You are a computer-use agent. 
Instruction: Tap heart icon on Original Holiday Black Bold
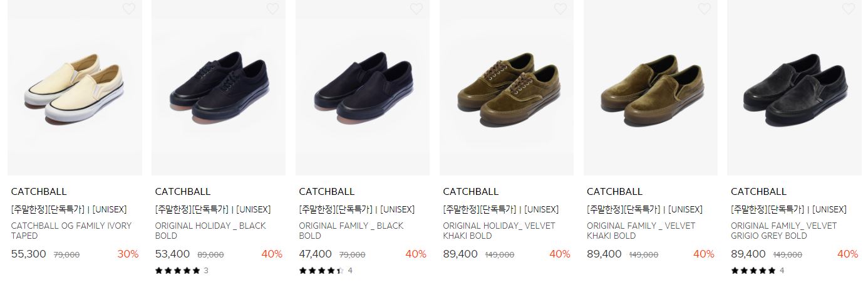pos(272,9)
